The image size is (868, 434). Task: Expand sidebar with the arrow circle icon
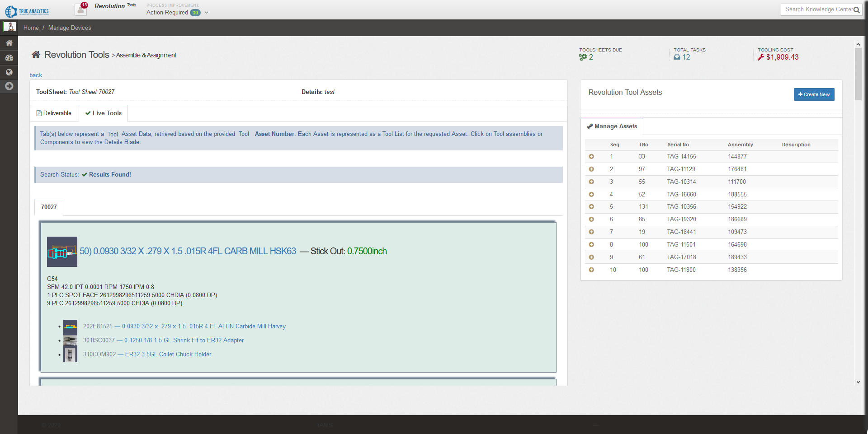9,86
